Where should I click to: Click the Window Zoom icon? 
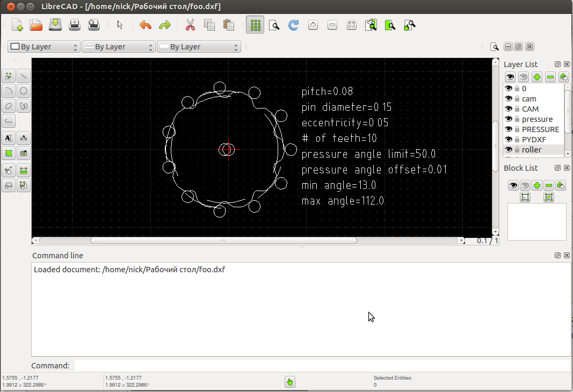click(390, 25)
